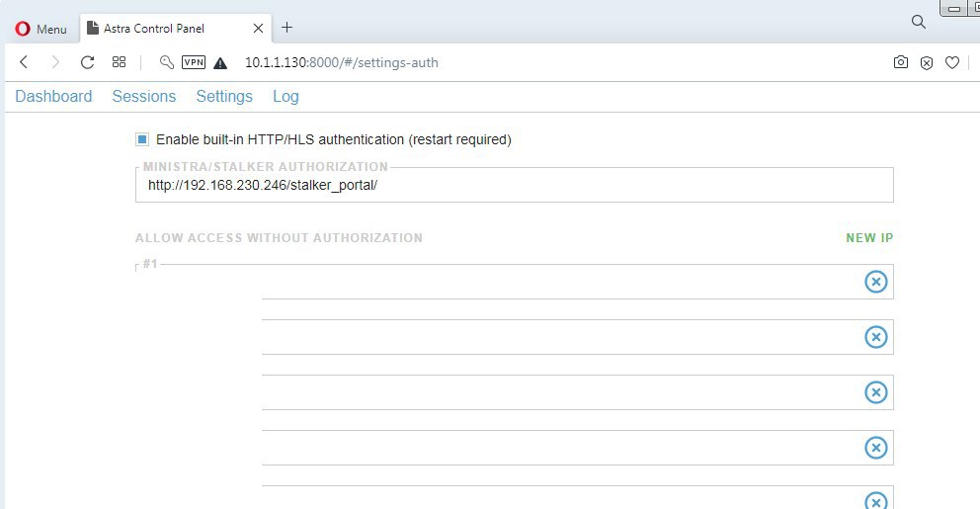Close the Astra Control Panel tab
The height and width of the screenshot is (509, 980).
(258, 28)
